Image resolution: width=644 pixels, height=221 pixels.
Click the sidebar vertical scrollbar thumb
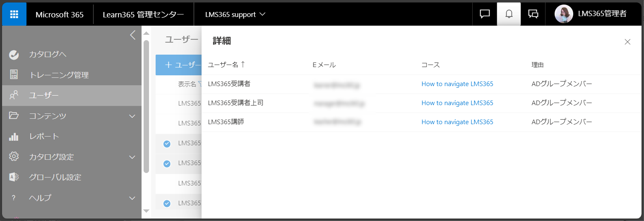pos(146,106)
